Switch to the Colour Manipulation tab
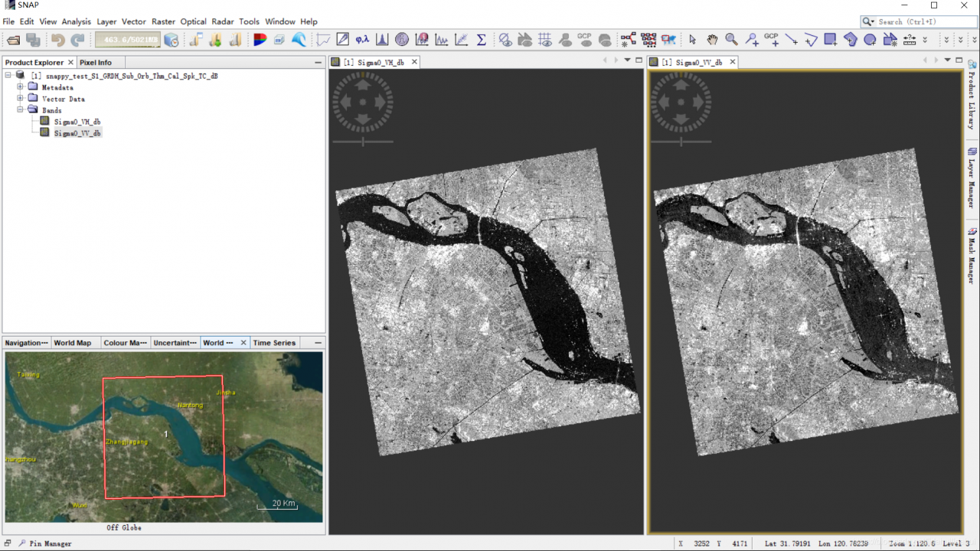The width and height of the screenshot is (980, 551). coord(126,343)
